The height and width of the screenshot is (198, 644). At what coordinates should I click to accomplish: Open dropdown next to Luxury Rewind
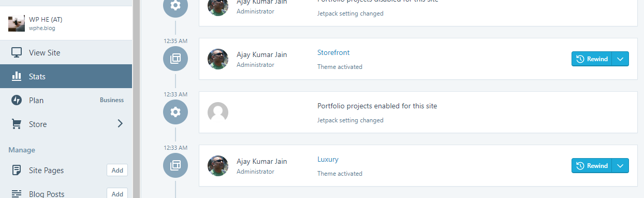click(x=620, y=166)
